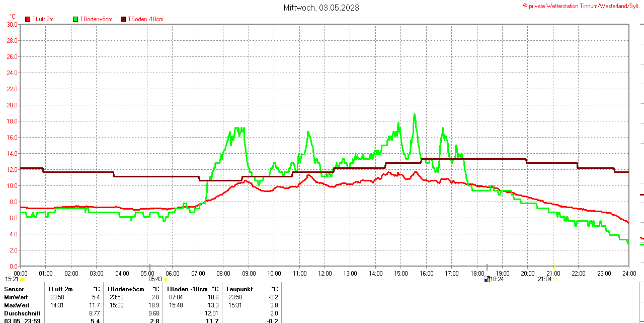Click the Taupunkt column header
The width and height of the screenshot is (644, 323).
tap(240, 289)
